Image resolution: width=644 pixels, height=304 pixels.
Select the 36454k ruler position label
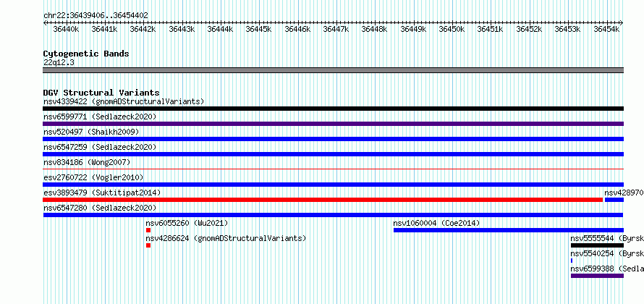click(606, 29)
